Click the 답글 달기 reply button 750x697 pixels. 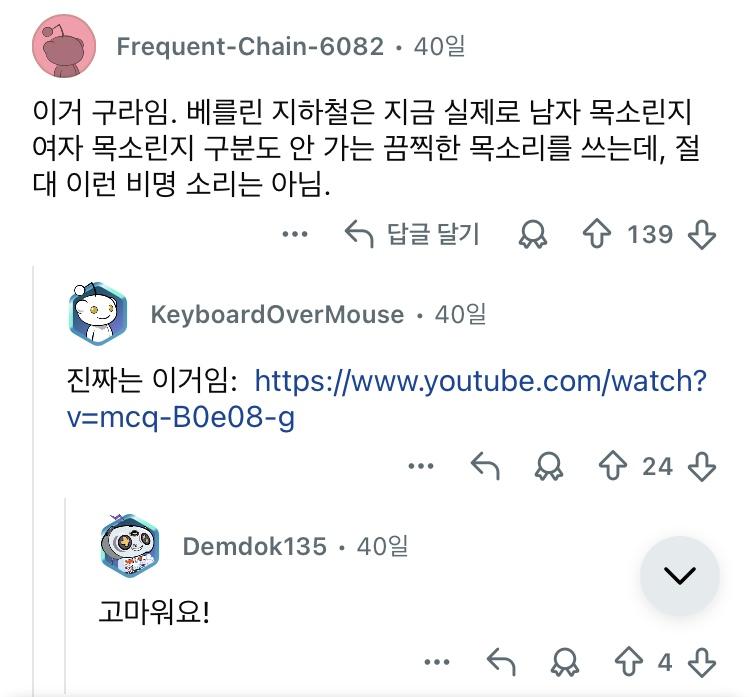click(x=412, y=234)
